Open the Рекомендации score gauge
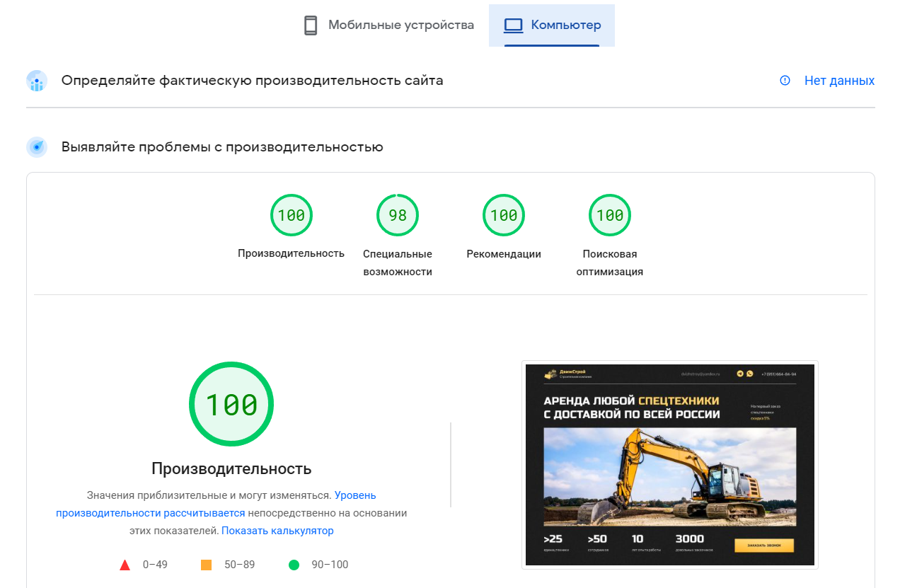Viewport: 917px width, 588px height. coord(504,215)
